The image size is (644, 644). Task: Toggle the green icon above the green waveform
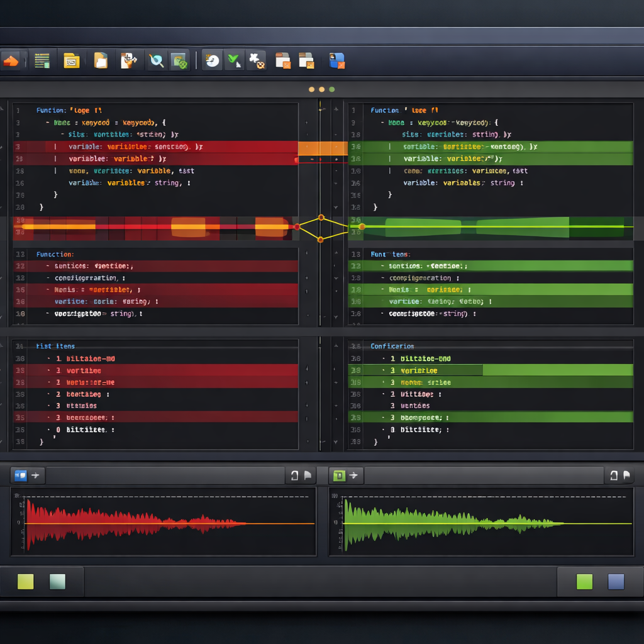pyautogui.click(x=339, y=475)
